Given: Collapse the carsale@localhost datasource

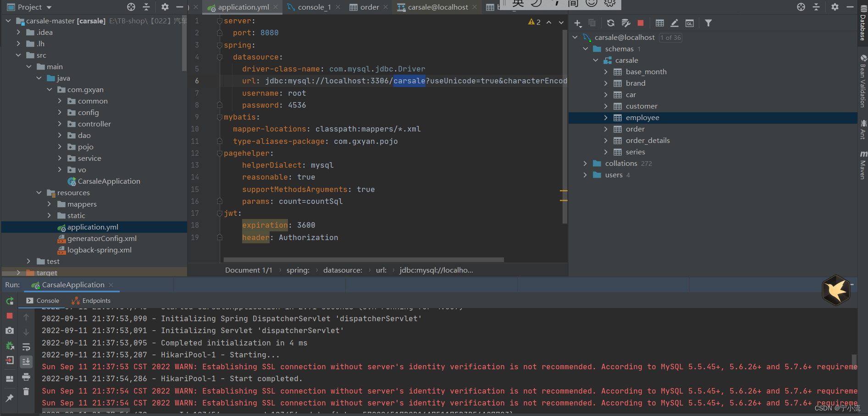Looking at the screenshot, I should click(x=575, y=37).
